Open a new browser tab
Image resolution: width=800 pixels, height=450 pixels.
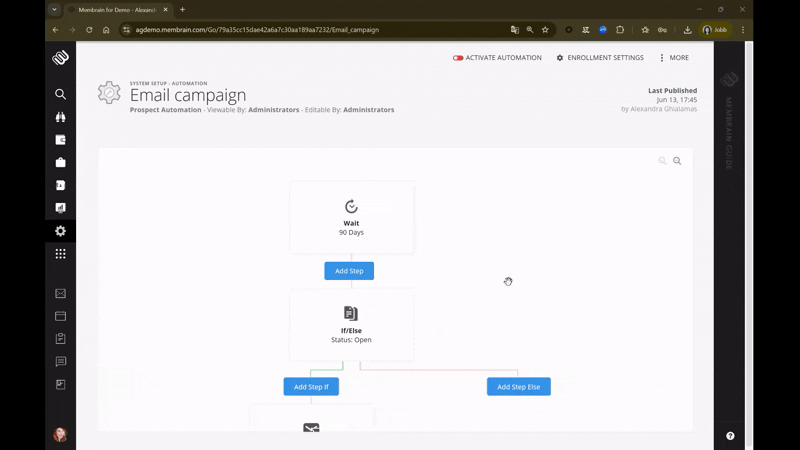182,10
